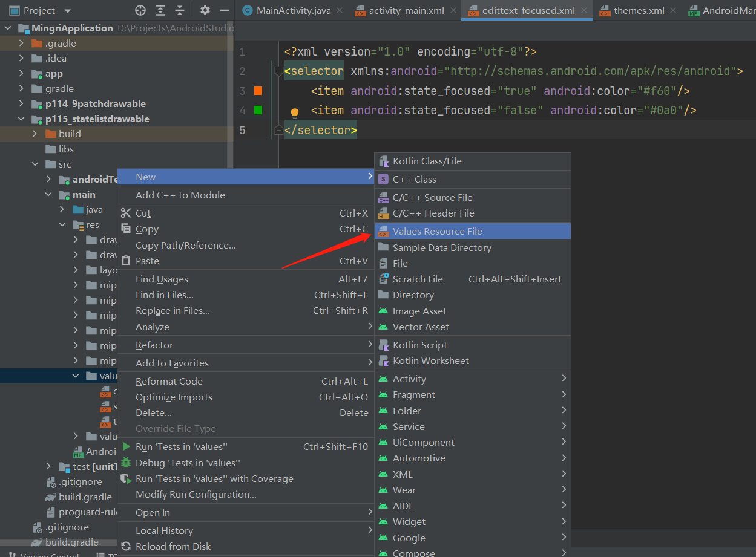Open the Local History submenu
Screen dimensions: 756x557
point(246,530)
